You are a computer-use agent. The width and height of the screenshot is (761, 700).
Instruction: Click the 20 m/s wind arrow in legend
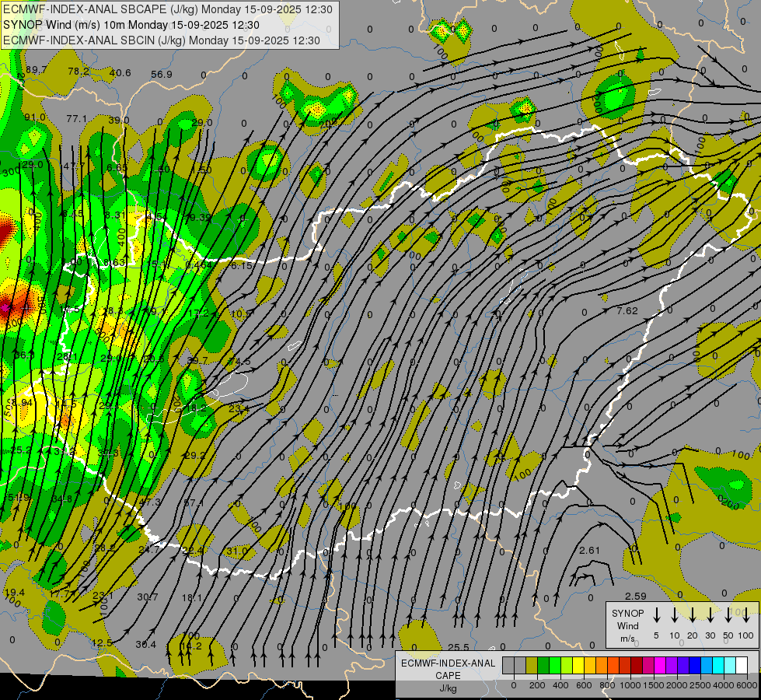pos(693,615)
